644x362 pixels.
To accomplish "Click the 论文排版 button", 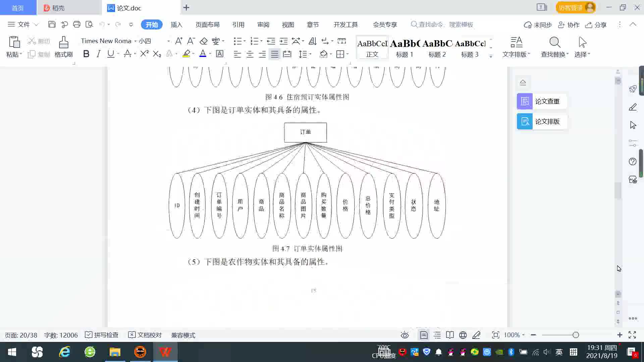I will click(x=542, y=121).
